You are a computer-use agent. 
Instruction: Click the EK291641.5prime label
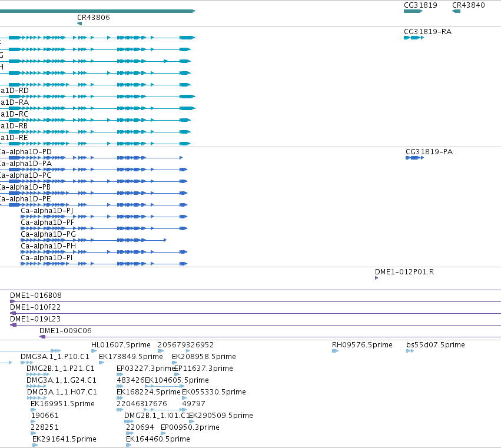[x=64, y=439]
